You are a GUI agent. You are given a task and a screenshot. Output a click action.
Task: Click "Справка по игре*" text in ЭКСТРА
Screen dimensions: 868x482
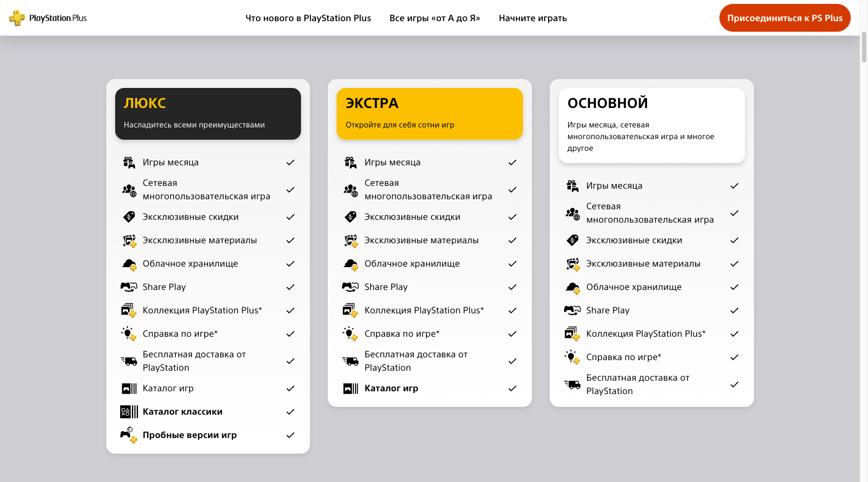402,334
